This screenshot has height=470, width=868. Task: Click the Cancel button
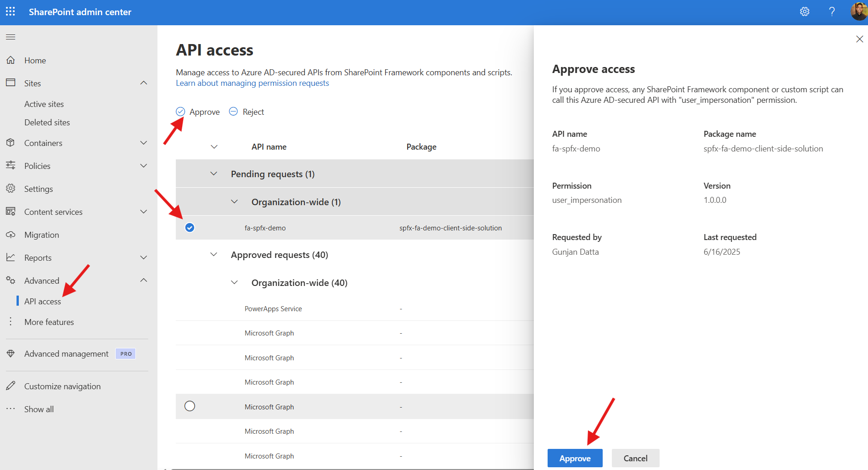pos(635,458)
